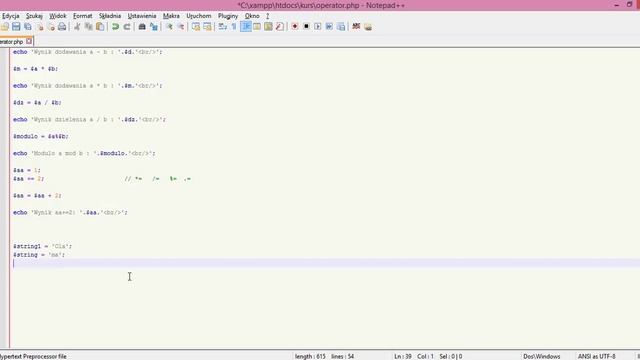Screen dimensions: 640x360
Task: Toggle synchronize vertical scrolling icon
Action: coord(196,27)
